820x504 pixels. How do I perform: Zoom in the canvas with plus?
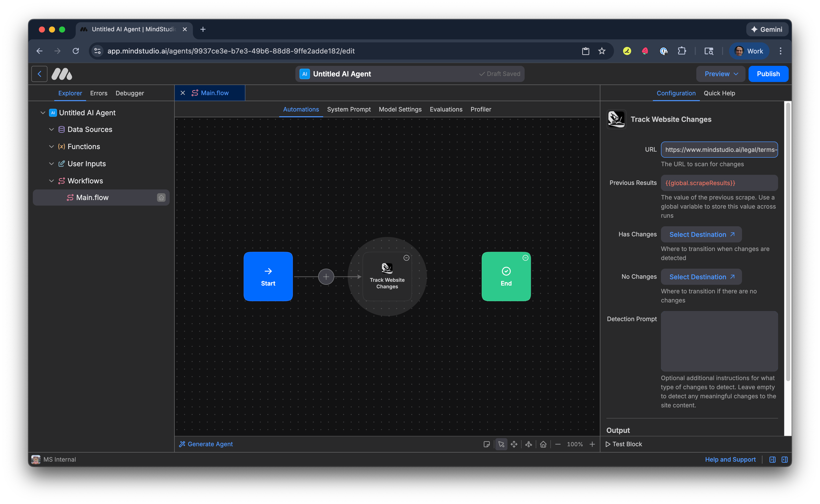(592, 444)
